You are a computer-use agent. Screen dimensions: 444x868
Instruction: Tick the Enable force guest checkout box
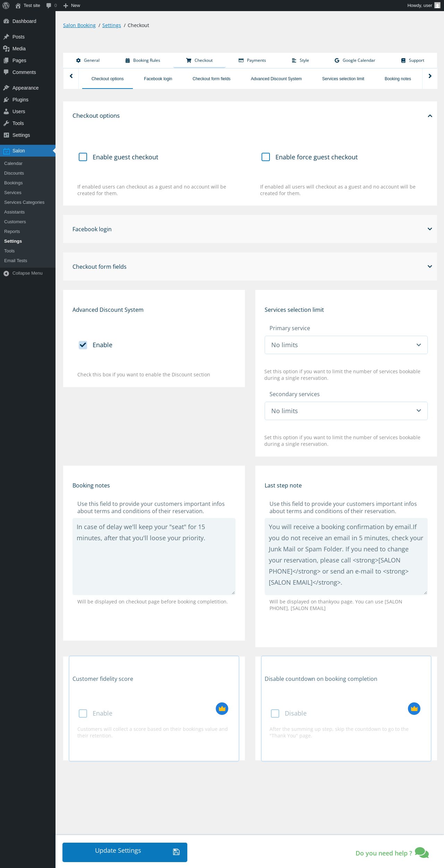tap(266, 157)
